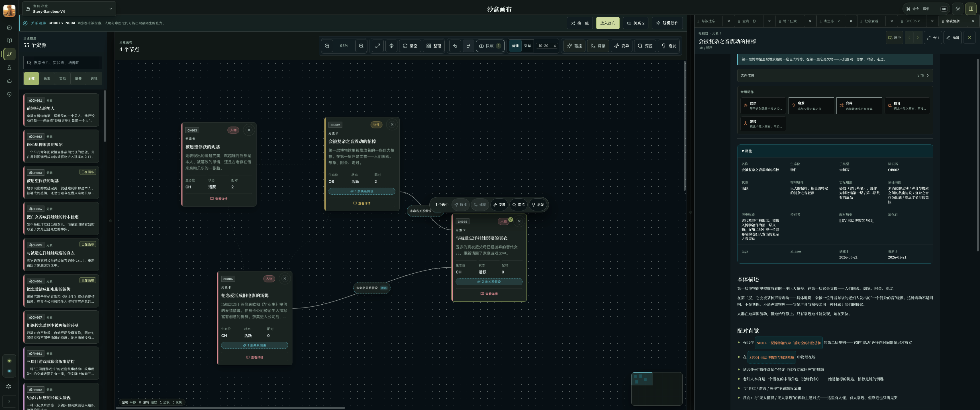Screen dimensions: 980x410
Task: Open the flask experiments icon in the sidebar
Action: click(9, 67)
